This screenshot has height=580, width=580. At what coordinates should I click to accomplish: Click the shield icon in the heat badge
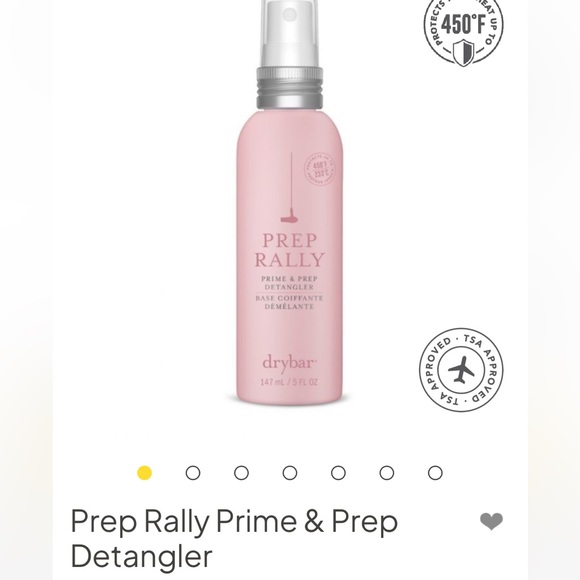pos(463,53)
